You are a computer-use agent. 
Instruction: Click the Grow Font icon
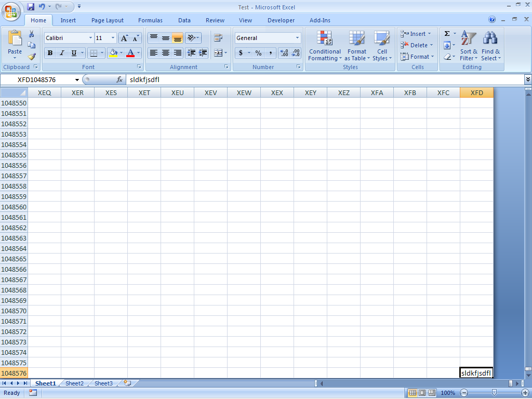124,38
